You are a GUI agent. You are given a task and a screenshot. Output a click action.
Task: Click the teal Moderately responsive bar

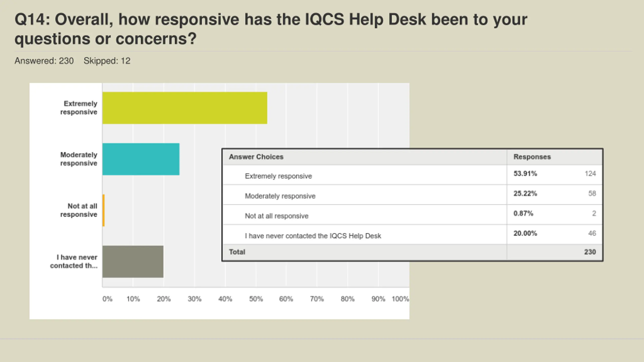click(141, 159)
